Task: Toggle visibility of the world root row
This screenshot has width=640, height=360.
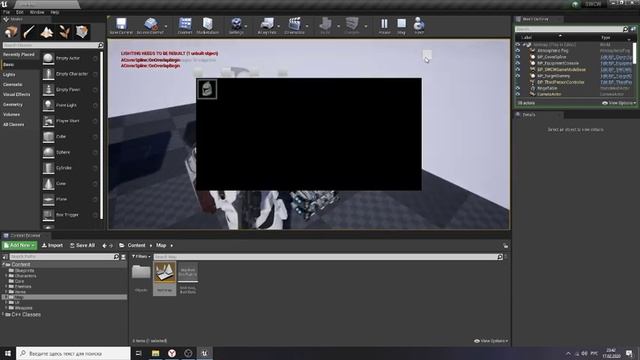Action: 518,44
